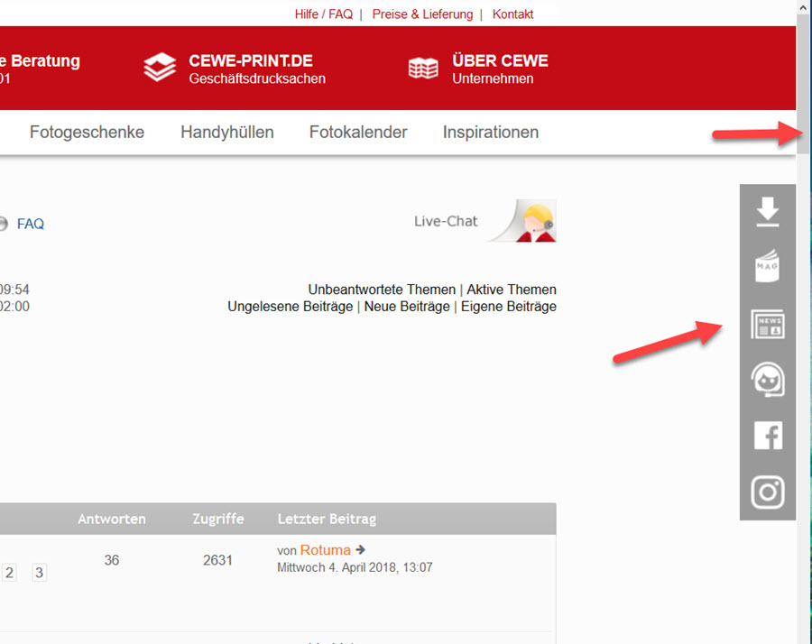Open Preise & Lieferung link

(422, 14)
